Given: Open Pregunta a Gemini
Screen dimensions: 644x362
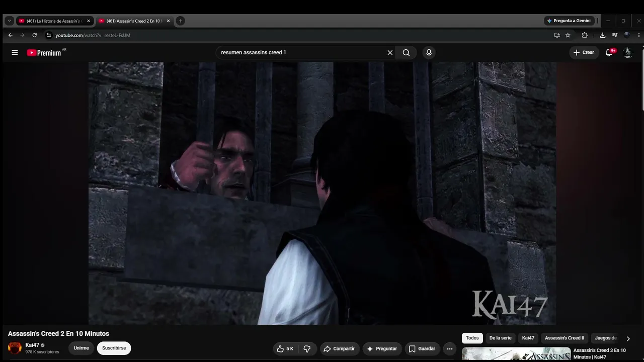Looking at the screenshot, I should tap(569, 21).
